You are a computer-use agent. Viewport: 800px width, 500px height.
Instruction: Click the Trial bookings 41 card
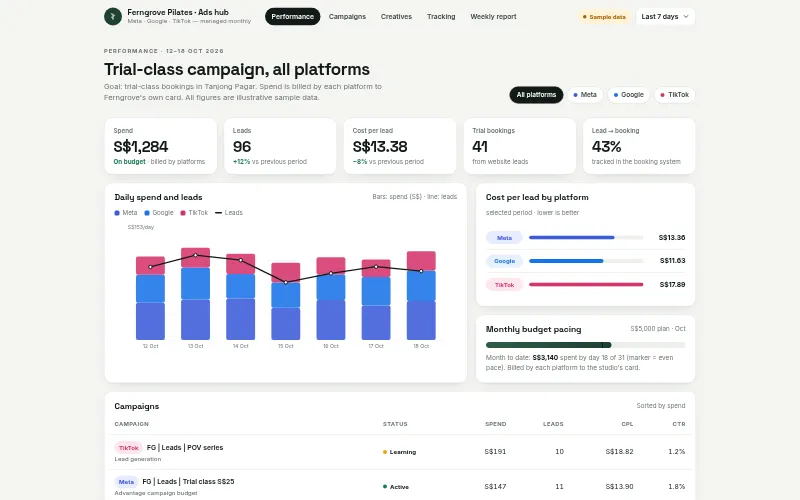pyautogui.click(x=519, y=146)
